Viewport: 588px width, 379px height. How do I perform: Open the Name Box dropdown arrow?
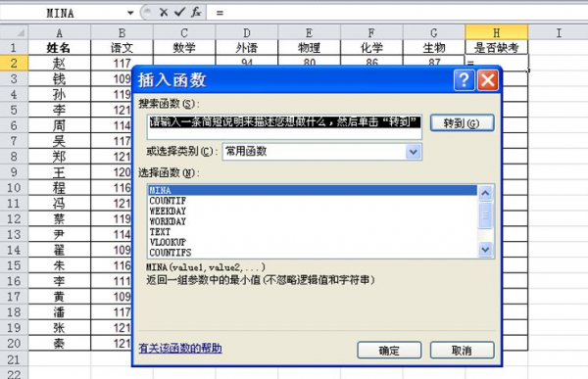tap(130, 13)
